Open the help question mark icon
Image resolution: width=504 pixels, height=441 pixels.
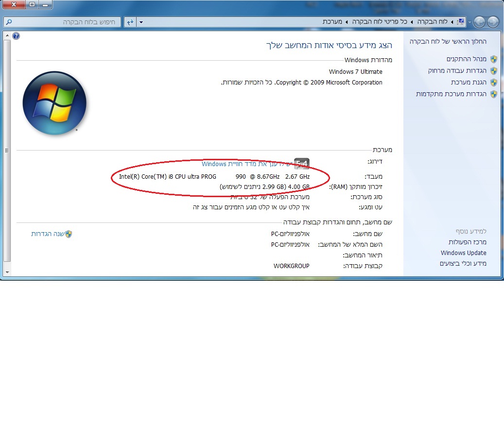[16, 36]
